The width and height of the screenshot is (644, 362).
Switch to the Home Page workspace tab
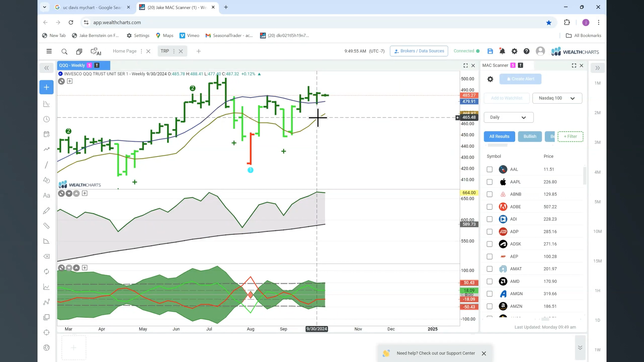pos(124,51)
